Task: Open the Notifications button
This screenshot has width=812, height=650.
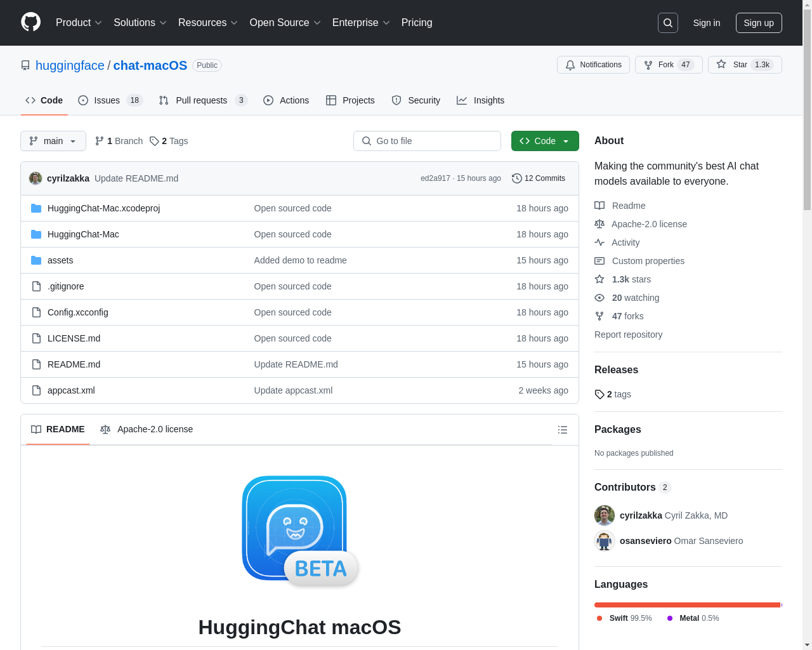Action: [593, 65]
